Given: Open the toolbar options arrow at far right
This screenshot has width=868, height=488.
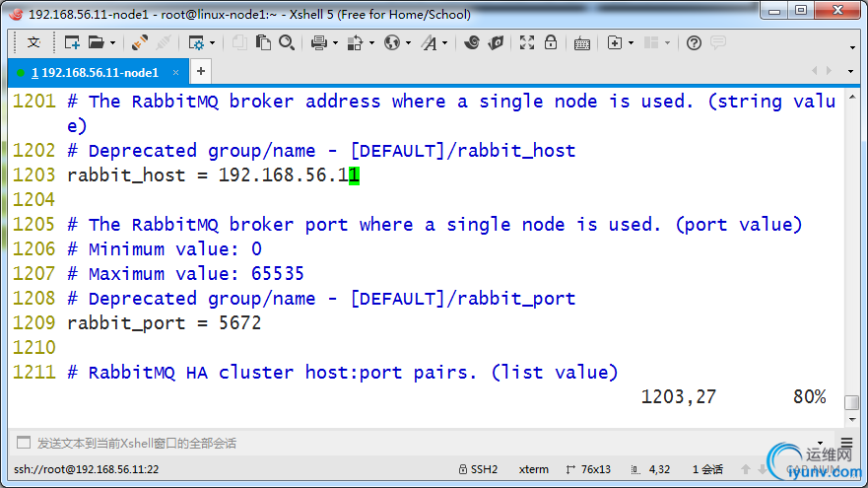Looking at the screenshot, I should 852,47.
